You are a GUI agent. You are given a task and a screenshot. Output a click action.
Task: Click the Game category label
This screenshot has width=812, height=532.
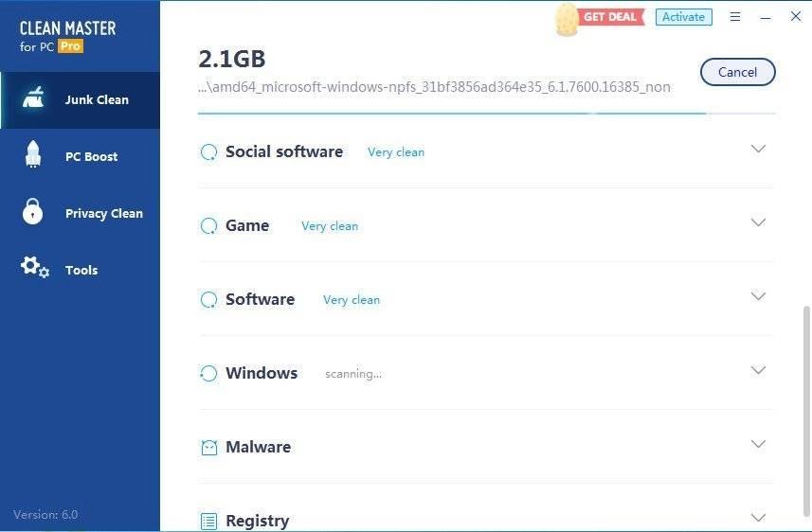(247, 225)
